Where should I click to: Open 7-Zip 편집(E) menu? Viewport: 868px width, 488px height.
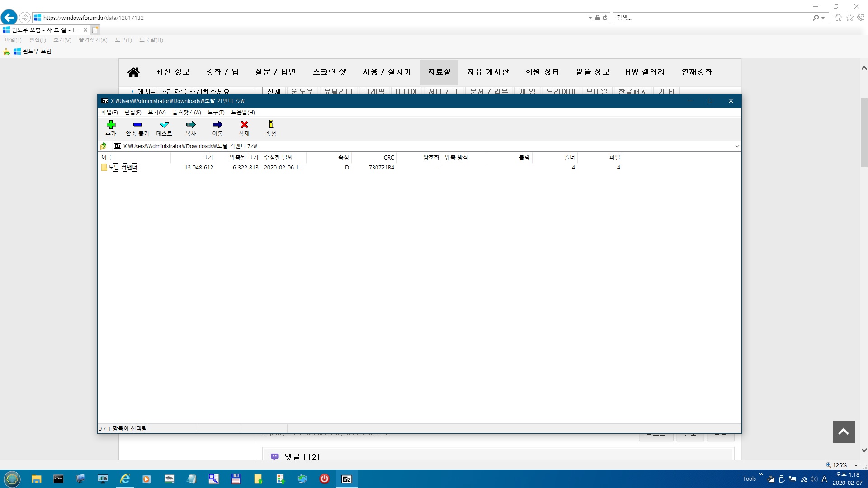(x=132, y=112)
